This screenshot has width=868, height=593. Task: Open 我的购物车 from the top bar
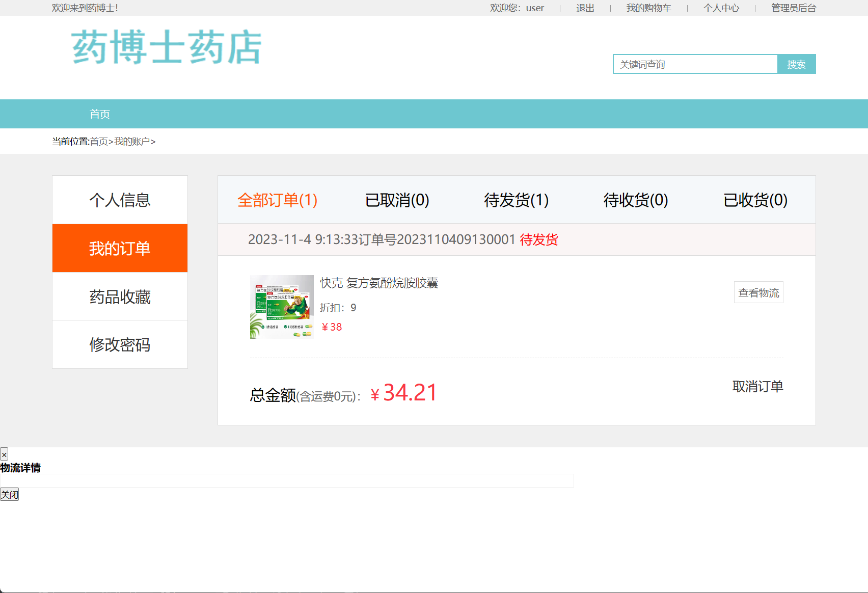(648, 8)
